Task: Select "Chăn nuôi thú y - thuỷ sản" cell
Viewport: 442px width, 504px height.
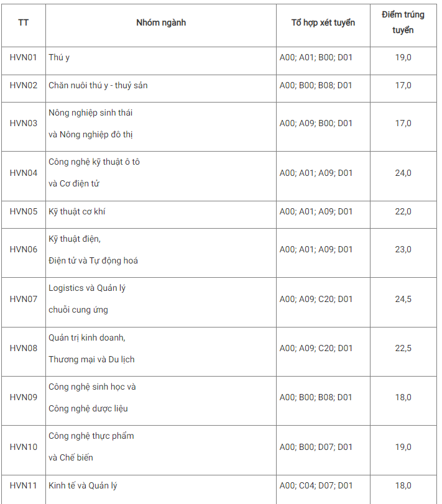Action: tap(98, 85)
